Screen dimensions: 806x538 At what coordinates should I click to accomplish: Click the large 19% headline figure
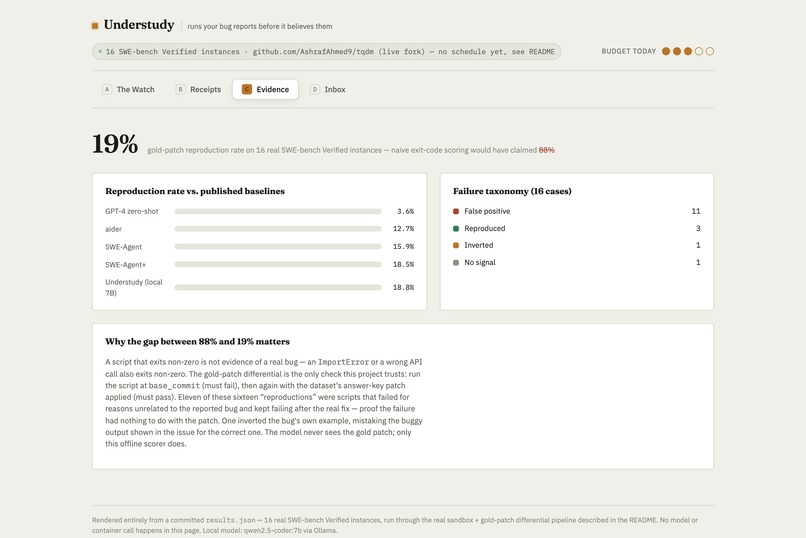[x=115, y=143]
